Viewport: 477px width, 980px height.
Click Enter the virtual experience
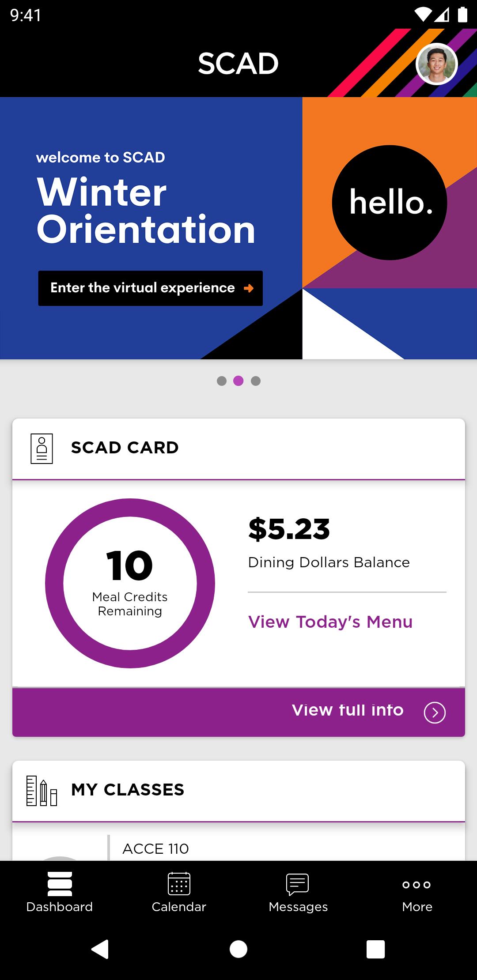(149, 288)
